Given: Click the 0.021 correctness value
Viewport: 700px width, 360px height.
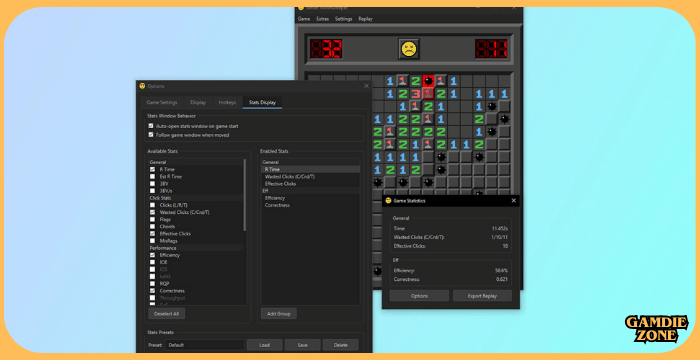Looking at the screenshot, I should point(502,280).
